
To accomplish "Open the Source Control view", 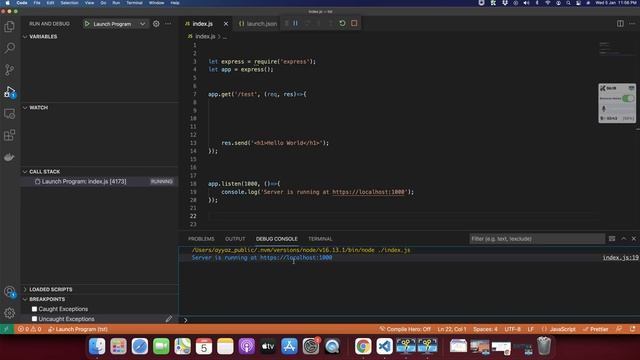I will 9,70.
